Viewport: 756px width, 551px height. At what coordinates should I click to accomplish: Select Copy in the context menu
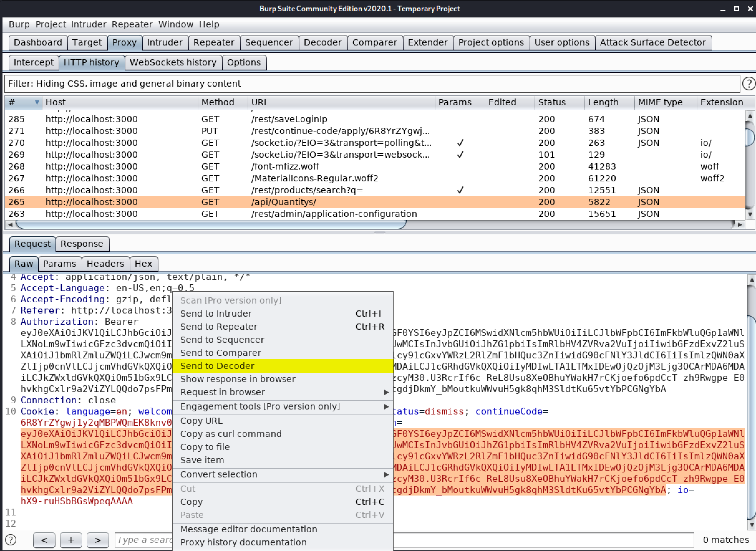coord(283,502)
